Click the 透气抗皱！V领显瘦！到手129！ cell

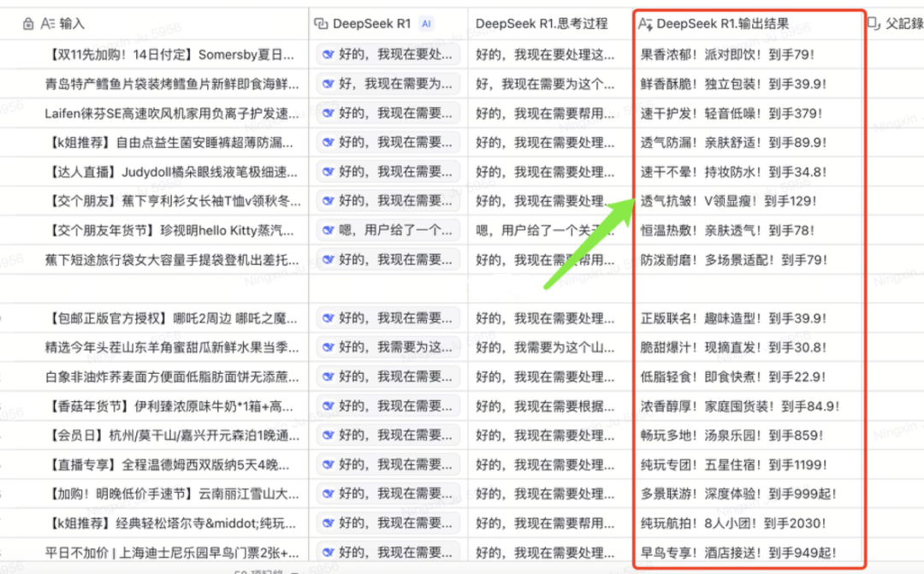[728, 201]
